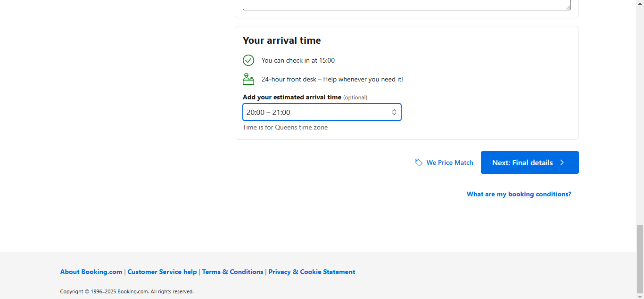
Task: Open What are my booking conditions link
Action: pyautogui.click(x=519, y=194)
